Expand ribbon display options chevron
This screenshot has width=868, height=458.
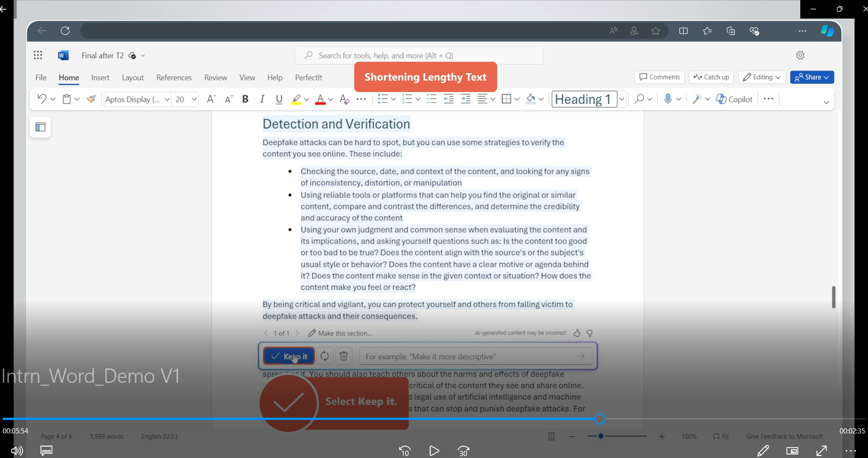coord(826,102)
